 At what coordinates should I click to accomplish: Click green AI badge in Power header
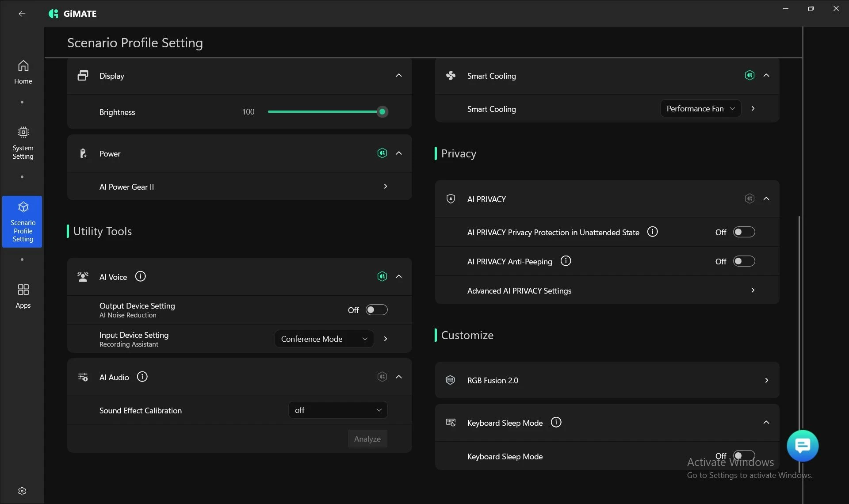point(382,153)
